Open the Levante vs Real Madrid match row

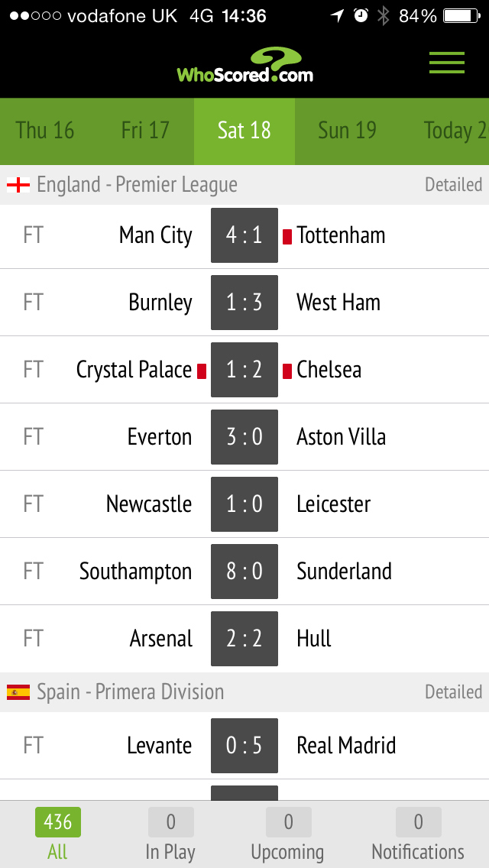[244, 745]
